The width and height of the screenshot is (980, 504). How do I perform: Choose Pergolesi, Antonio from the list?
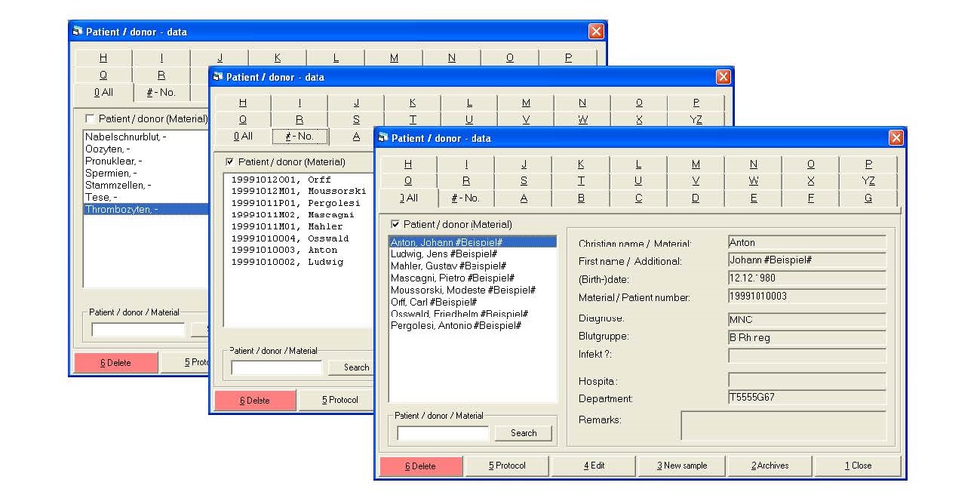click(x=456, y=325)
